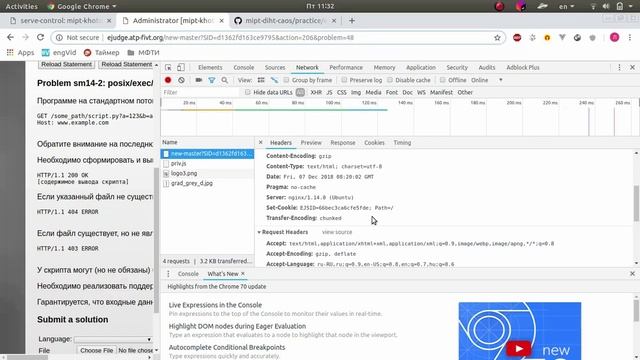The width and height of the screenshot is (640, 360).
Task: Toggle the network filter funnel icon
Action: coord(212,80)
